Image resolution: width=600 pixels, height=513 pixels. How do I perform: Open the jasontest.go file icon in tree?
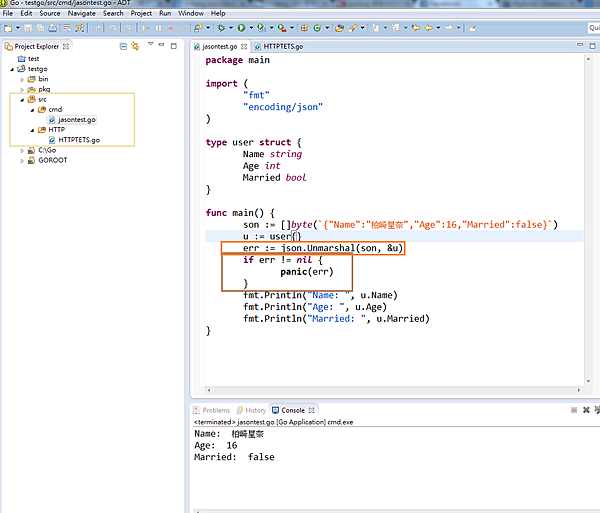(51, 119)
